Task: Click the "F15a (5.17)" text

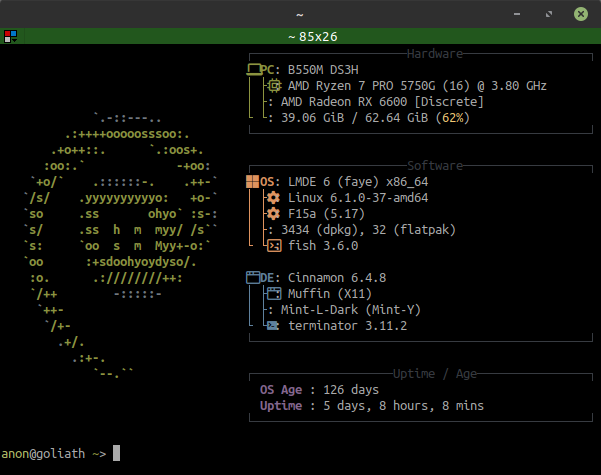Action: [x=326, y=214]
